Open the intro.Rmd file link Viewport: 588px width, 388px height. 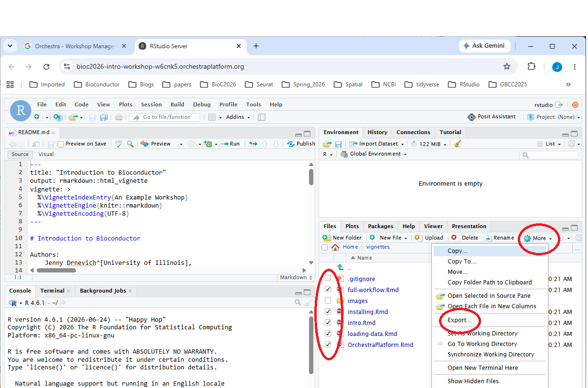[x=362, y=323]
